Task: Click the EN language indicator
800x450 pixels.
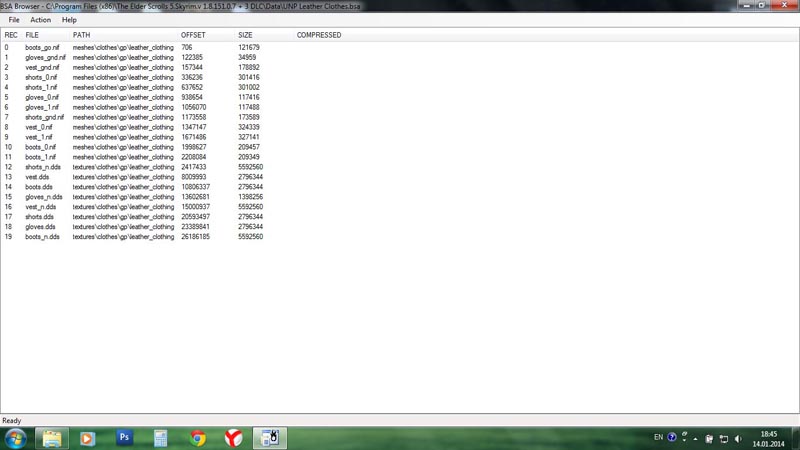Action: (x=658, y=437)
